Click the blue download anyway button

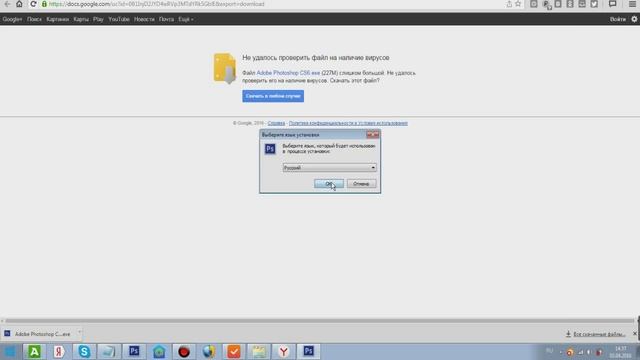coord(273,96)
